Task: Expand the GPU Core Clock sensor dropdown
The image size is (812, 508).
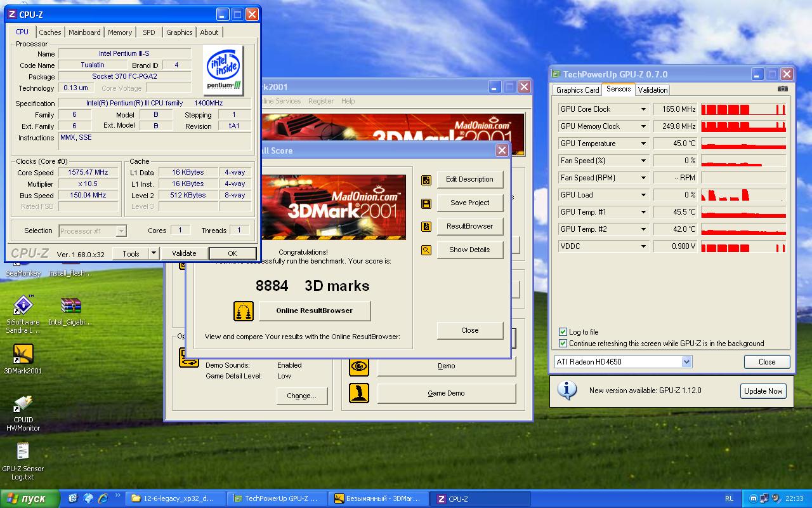Action: click(643, 109)
